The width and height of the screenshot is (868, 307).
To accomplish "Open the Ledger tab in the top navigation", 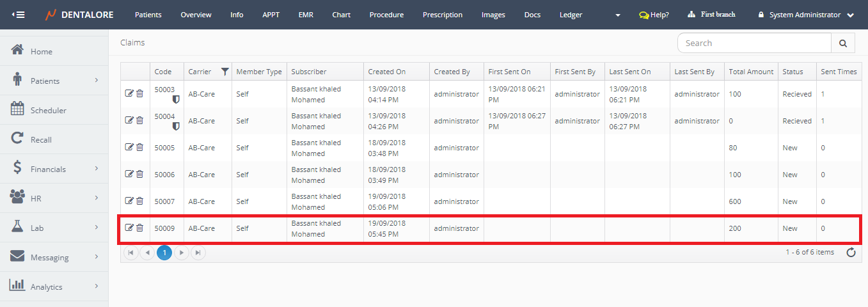I will pyautogui.click(x=571, y=15).
